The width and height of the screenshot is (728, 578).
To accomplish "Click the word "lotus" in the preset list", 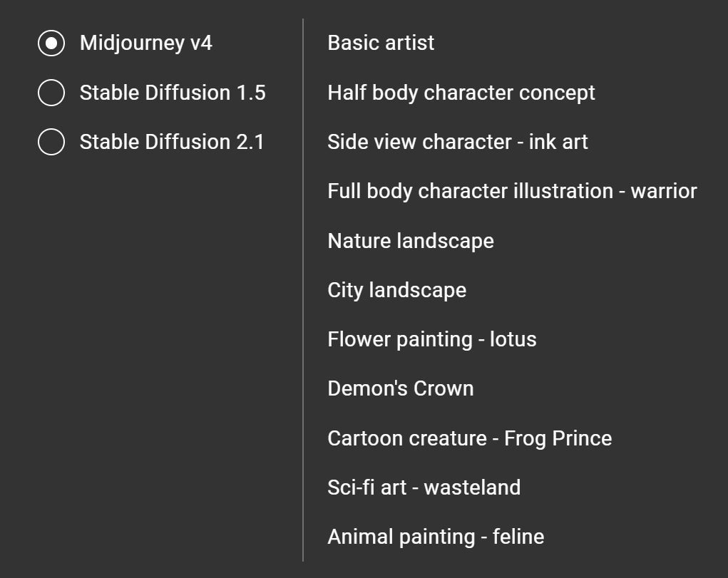I will click(513, 339).
